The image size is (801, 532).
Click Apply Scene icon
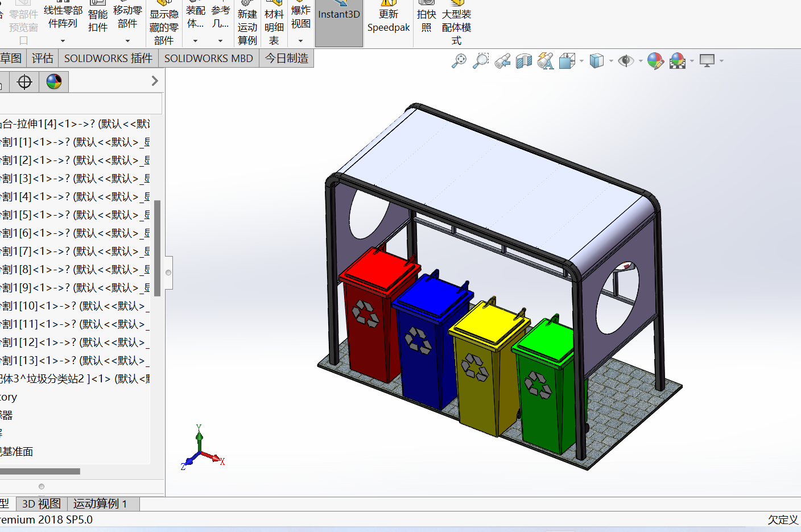[678, 61]
